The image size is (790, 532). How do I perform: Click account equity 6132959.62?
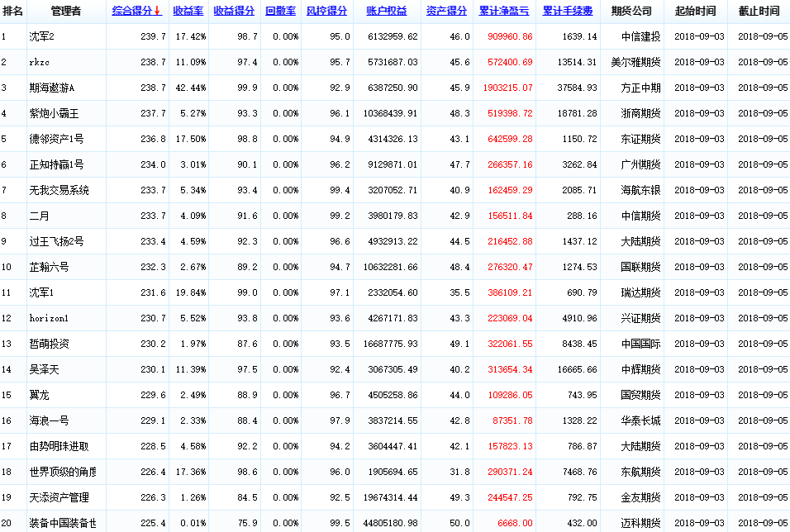coord(393,37)
